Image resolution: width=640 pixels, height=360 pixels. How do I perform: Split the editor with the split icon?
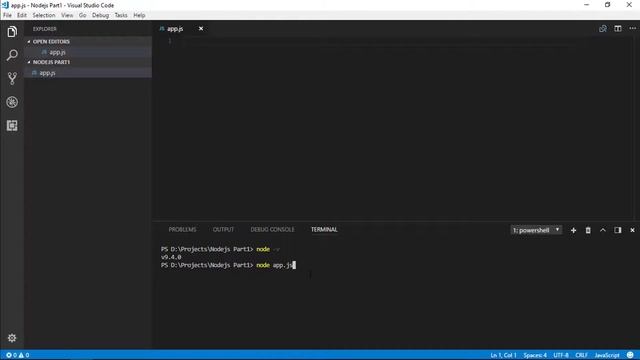[618, 29]
